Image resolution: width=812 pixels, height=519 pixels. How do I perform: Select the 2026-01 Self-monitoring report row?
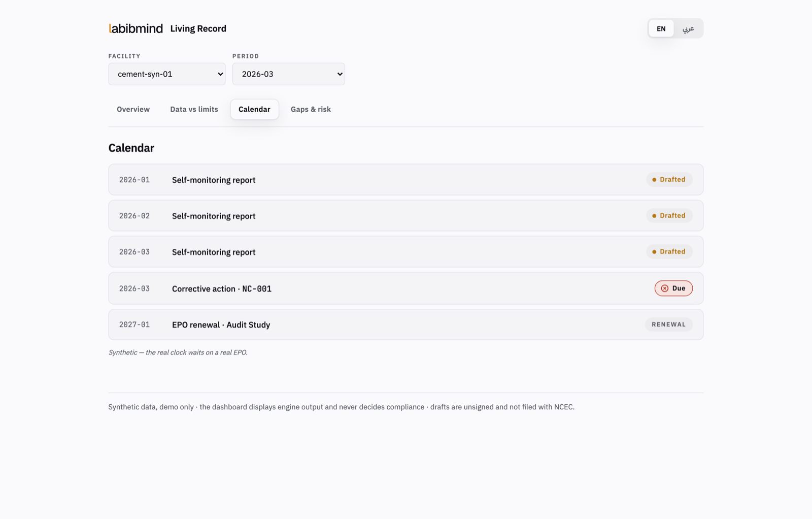(x=405, y=179)
